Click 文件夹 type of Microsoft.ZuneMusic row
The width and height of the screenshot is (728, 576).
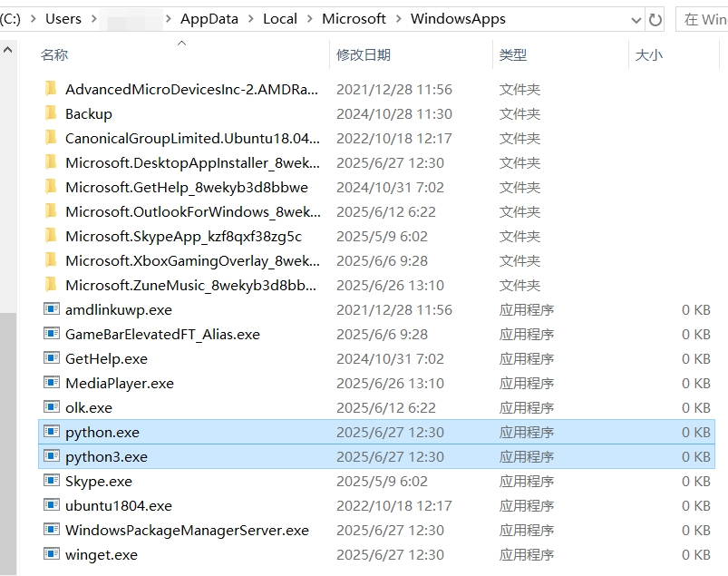(x=519, y=285)
